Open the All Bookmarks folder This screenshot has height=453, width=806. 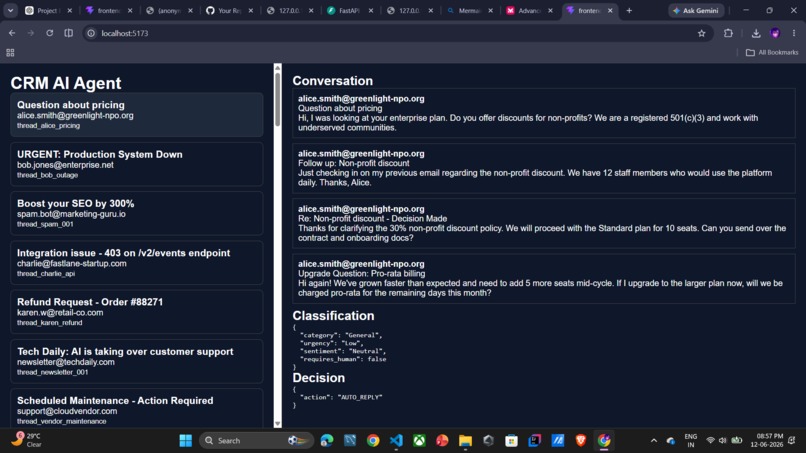[x=772, y=52]
